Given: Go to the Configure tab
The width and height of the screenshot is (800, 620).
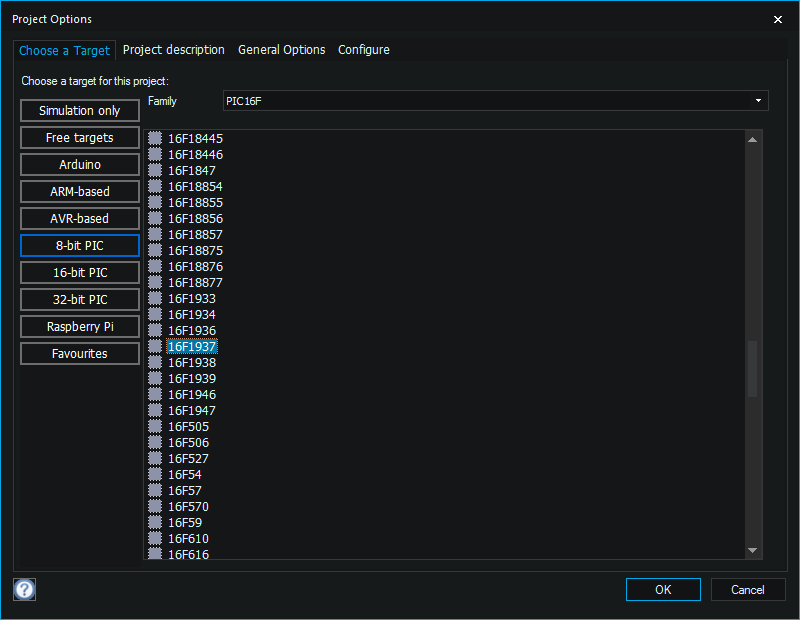Looking at the screenshot, I should (x=364, y=50).
